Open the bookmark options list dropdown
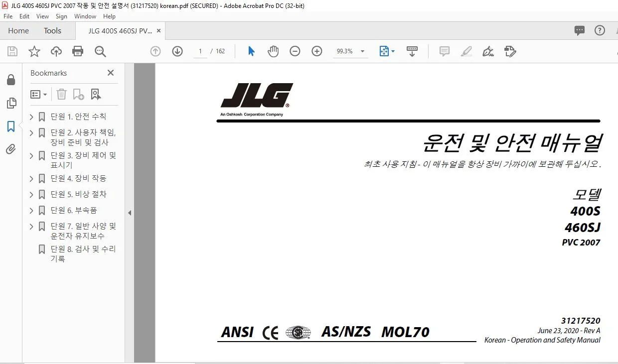Image resolution: width=618 pixels, height=364 pixels. coord(39,94)
